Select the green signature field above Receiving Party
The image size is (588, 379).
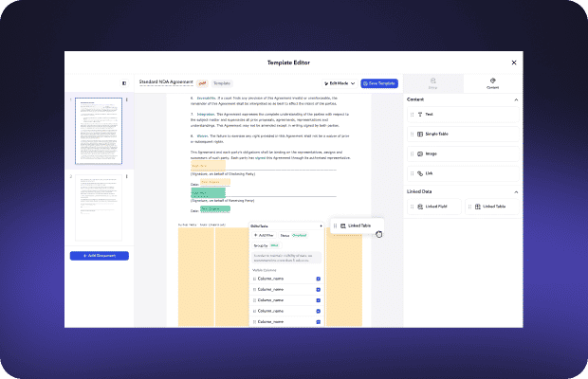point(208,193)
